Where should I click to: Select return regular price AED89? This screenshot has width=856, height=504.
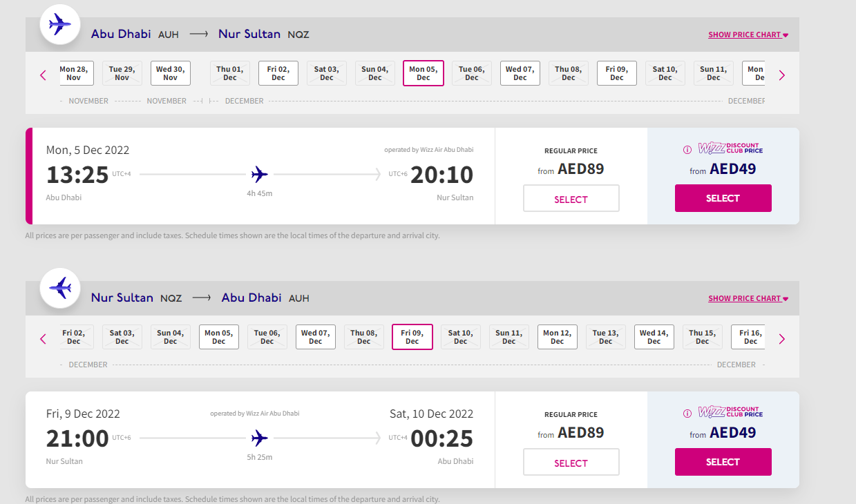point(571,463)
